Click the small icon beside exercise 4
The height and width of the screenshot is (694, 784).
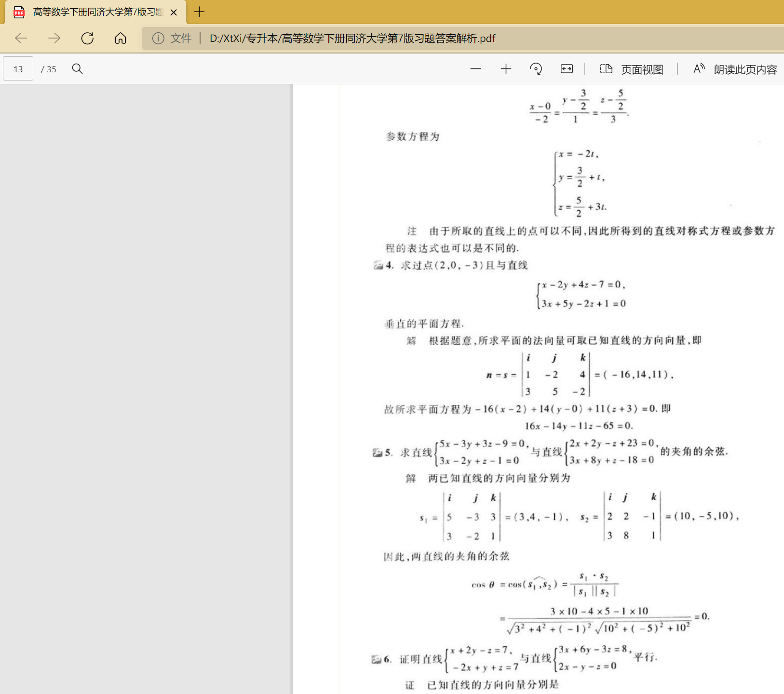tap(378, 265)
